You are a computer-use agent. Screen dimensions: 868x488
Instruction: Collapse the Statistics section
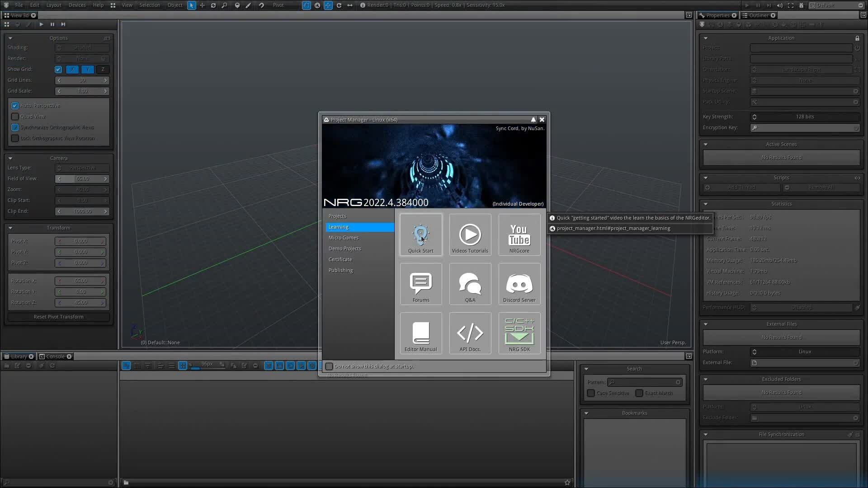coord(705,204)
